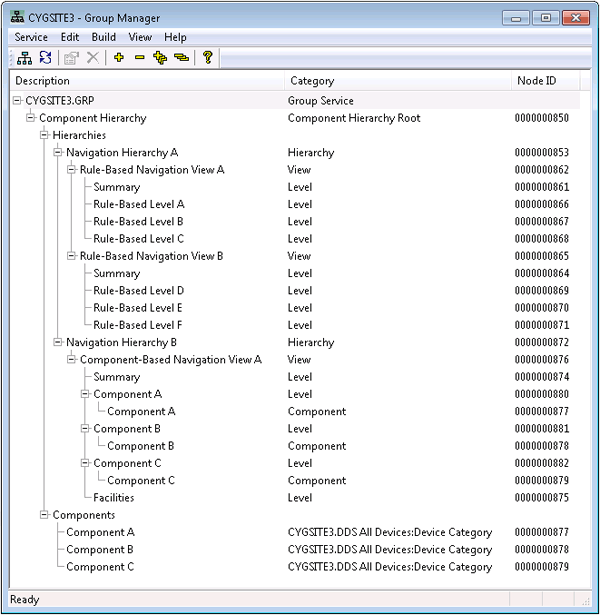This screenshot has width=600, height=615.
Task: Select Rule-Based Level D
Action: coord(138,291)
